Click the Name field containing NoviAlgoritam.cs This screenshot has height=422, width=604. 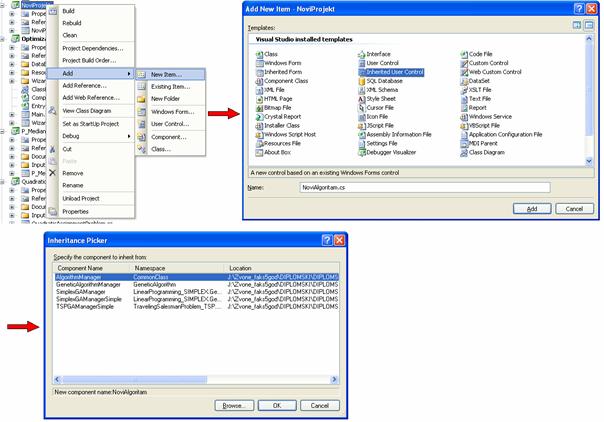[x=410, y=186]
